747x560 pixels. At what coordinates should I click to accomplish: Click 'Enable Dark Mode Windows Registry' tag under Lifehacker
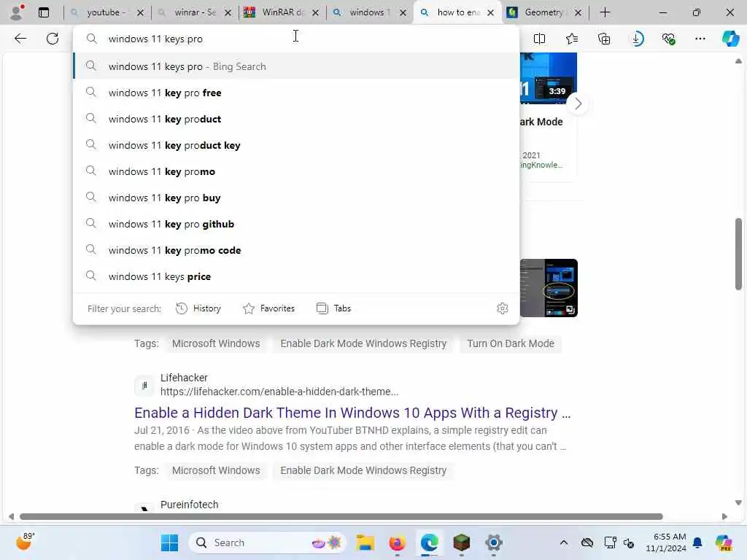click(x=363, y=470)
